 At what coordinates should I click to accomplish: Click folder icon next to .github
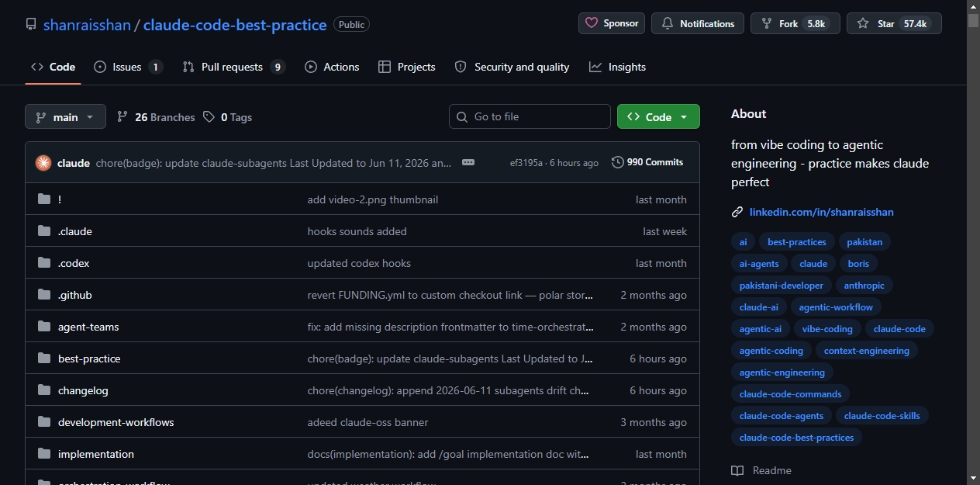pos(44,295)
